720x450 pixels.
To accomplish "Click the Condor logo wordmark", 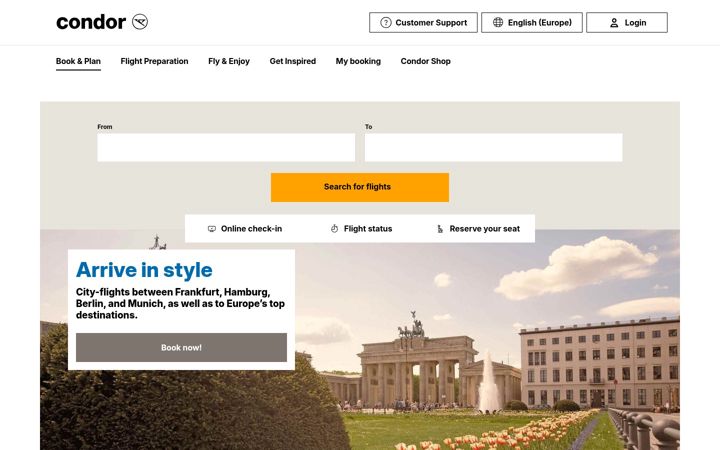I will [90, 22].
